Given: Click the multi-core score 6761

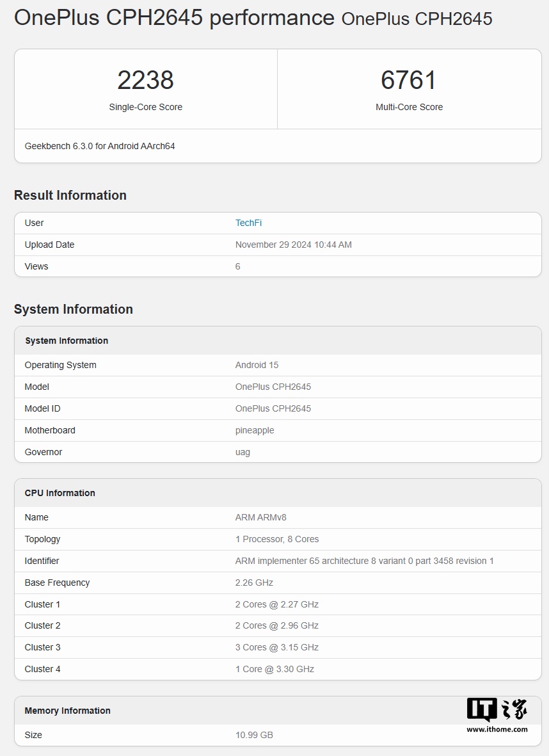Looking at the screenshot, I should (x=409, y=81).
